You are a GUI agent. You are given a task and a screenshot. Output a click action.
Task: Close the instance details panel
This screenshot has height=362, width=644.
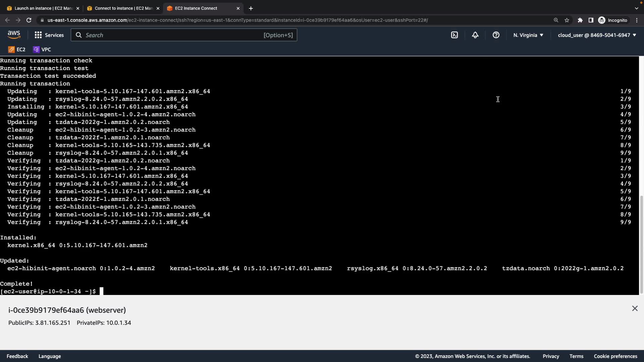pyautogui.click(x=635, y=308)
